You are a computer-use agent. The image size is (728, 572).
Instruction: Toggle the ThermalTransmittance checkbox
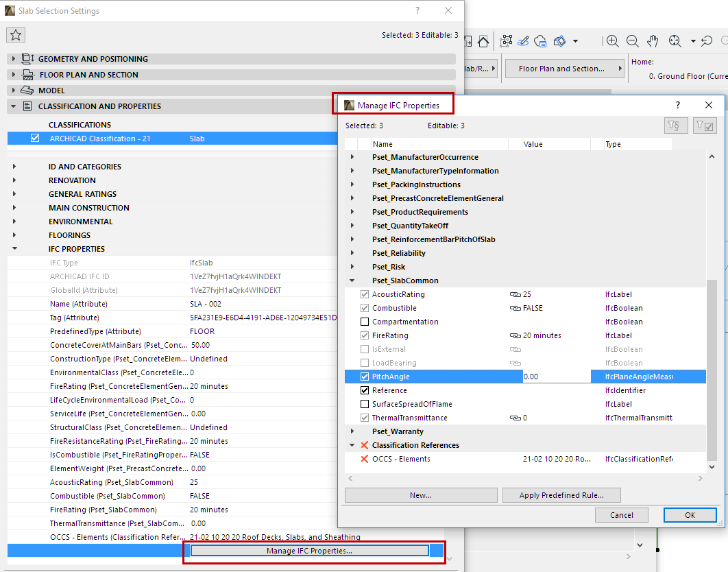coord(365,418)
